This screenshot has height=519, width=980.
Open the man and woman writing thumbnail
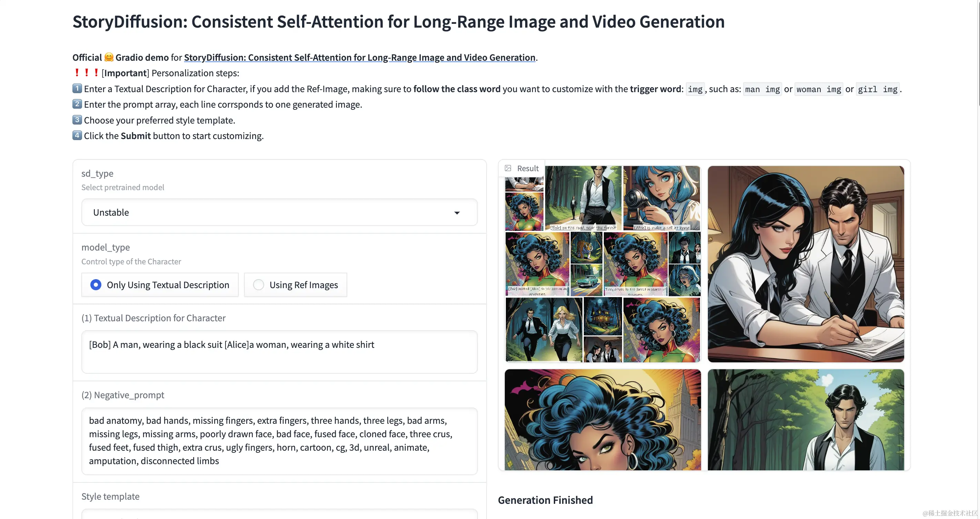806,264
